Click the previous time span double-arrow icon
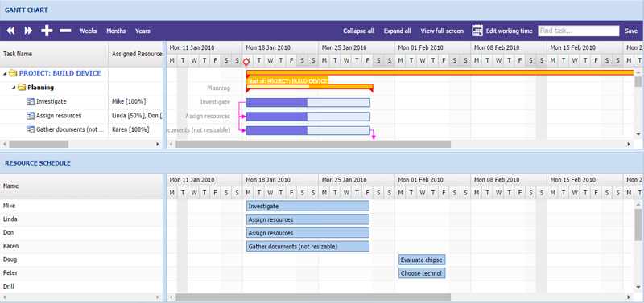The width and height of the screenshot is (644, 303). 10,31
